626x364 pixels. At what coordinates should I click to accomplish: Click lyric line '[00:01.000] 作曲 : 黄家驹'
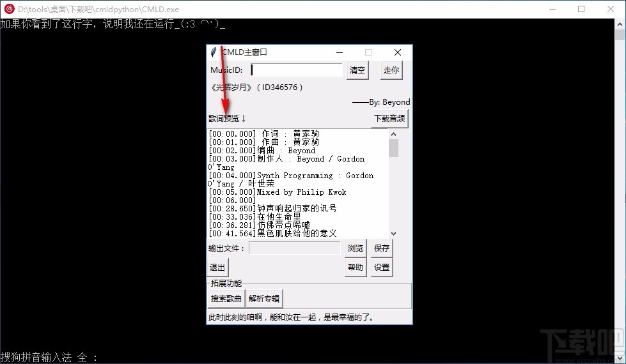pyautogui.click(x=263, y=142)
